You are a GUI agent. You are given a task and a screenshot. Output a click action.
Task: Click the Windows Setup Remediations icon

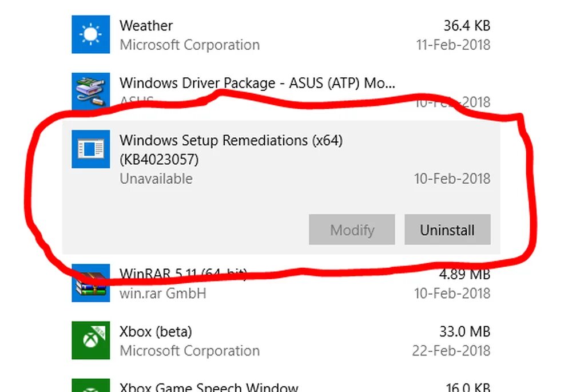click(x=90, y=149)
